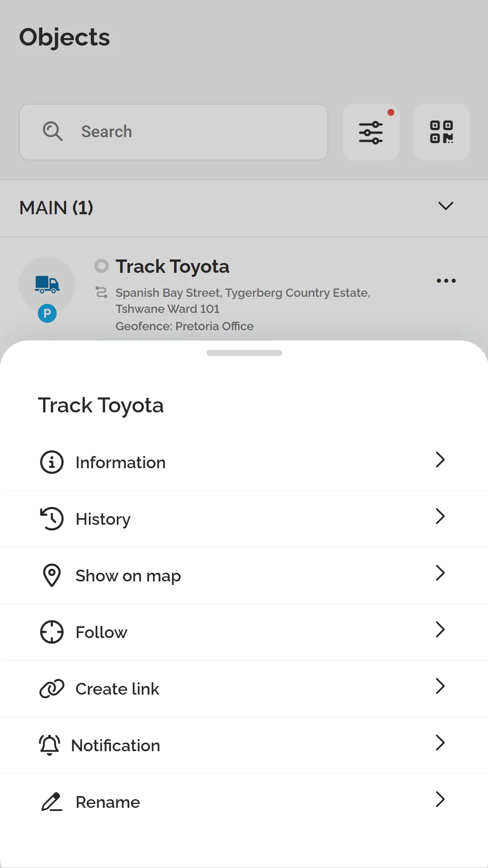This screenshot has height=868, width=488.
Task: Expand the Create link row chevron
Action: [440, 687]
